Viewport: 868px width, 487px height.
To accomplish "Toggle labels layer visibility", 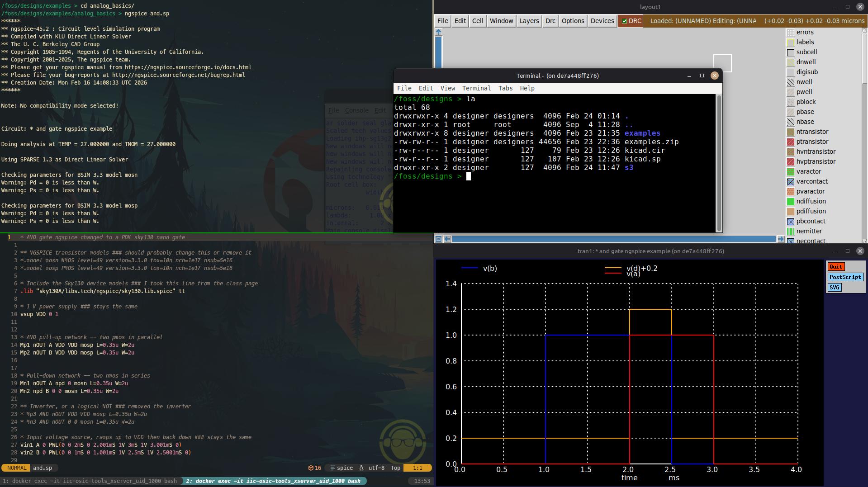I will click(791, 42).
